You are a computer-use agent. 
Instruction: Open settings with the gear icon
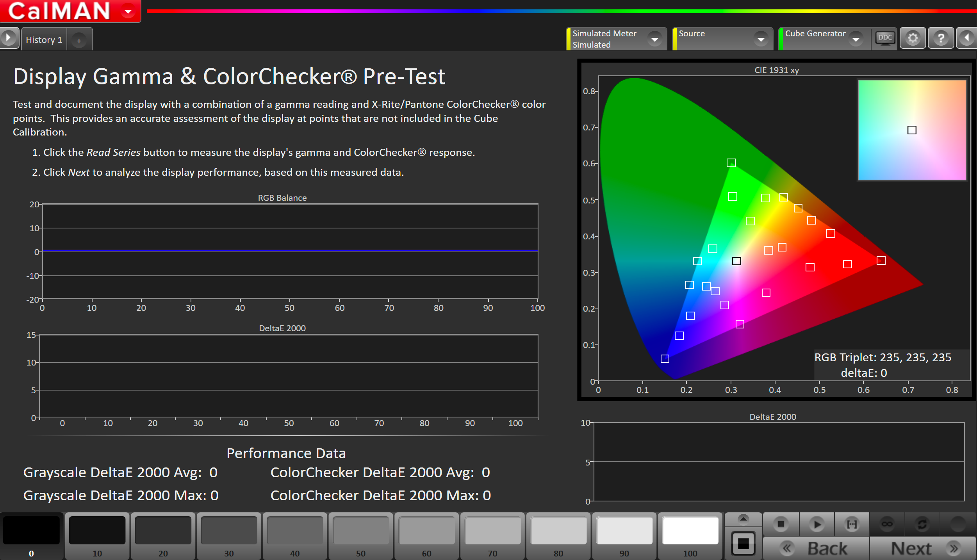(913, 38)
